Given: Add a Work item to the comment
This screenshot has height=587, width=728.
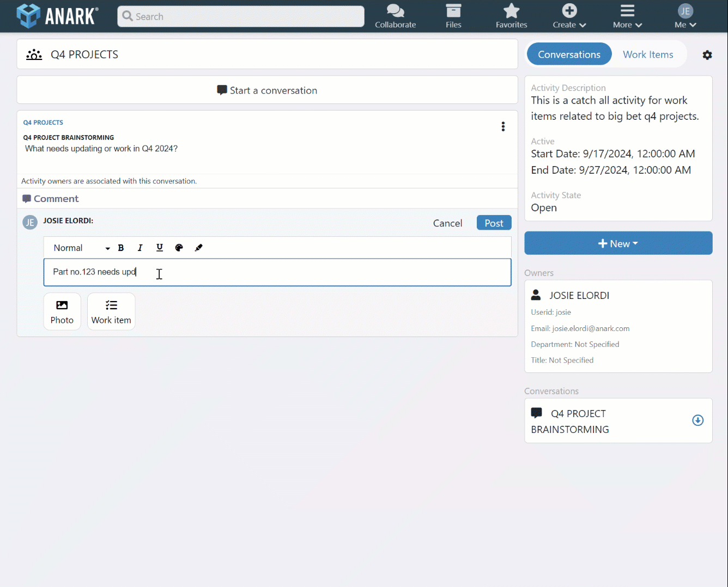Looking at the screenshot, I should (x=111, y=311).
